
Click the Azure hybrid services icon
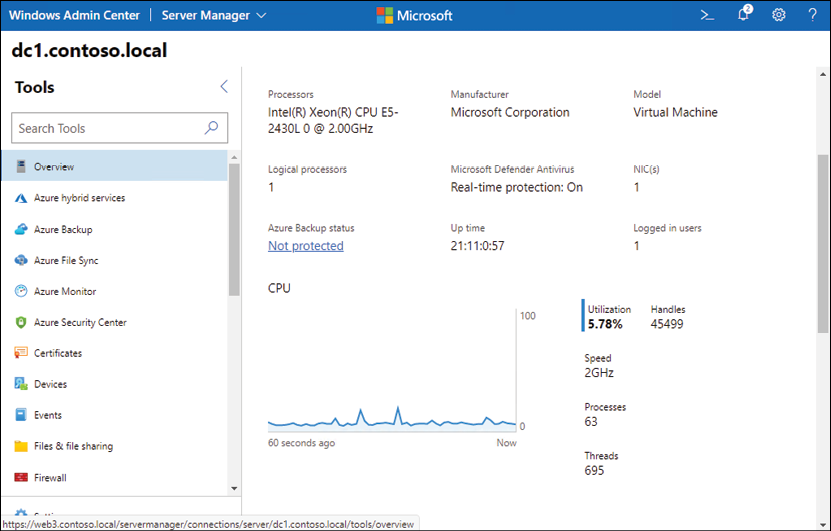[x=21, y=198]
